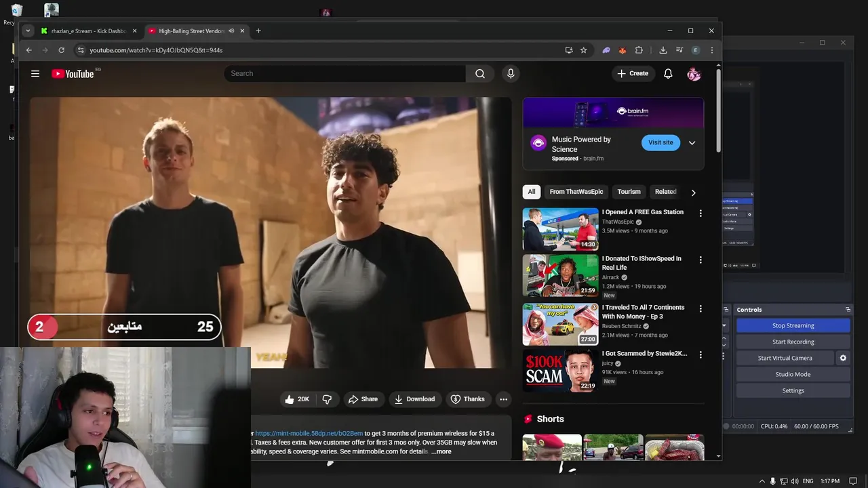The image size is (868, 488).
Task: Open options for 'I Traveled To All 7 Continents'
Action: click(701, 308)
